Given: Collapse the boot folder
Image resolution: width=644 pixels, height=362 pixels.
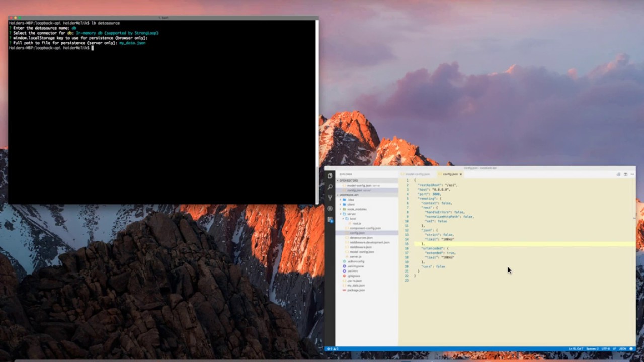Looking at the screenshot, I should pos(353,219).
